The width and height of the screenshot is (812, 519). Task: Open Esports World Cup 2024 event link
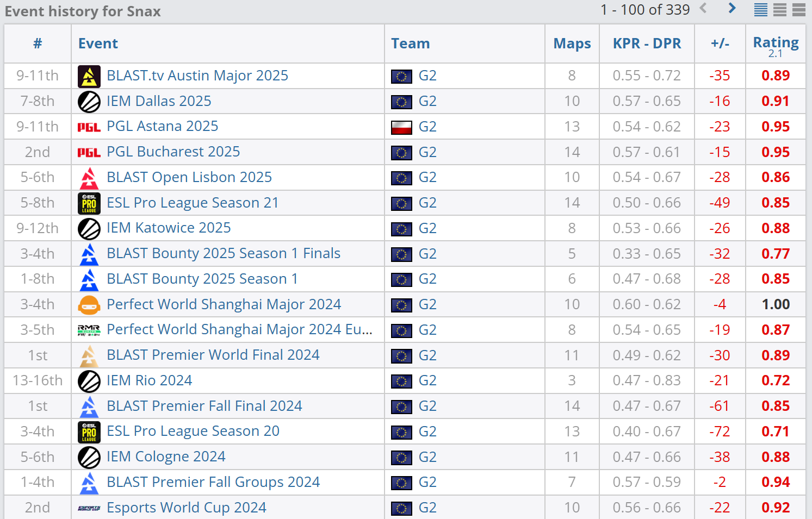pos(187,508)
